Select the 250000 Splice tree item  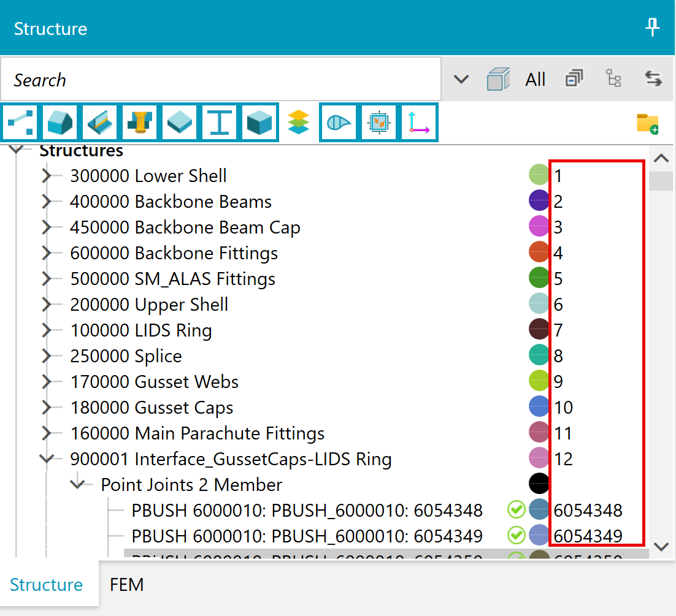pos(126,356)
